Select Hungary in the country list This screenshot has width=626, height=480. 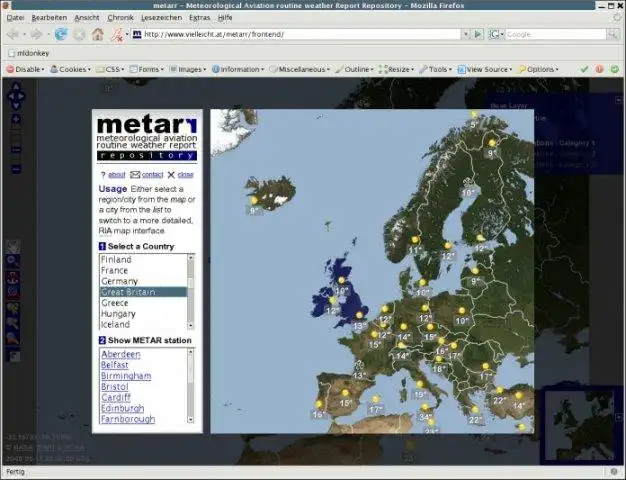[143, 313]
